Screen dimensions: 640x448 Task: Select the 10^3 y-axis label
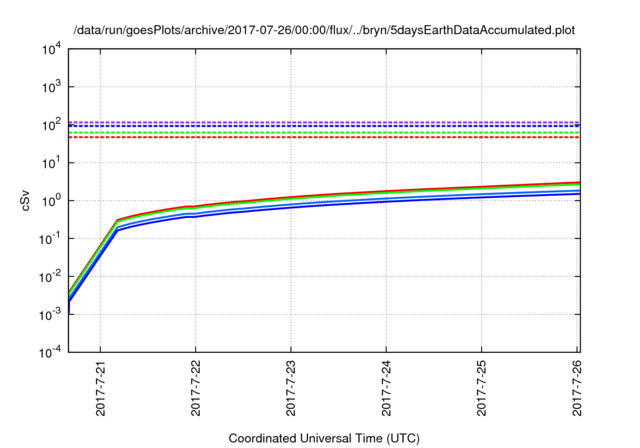51,87
